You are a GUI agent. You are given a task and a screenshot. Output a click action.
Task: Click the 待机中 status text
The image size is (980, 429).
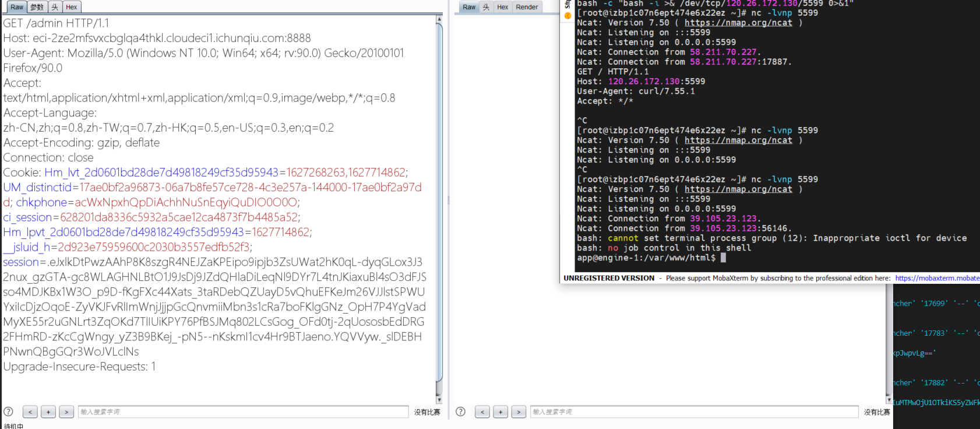click(14, 426)
